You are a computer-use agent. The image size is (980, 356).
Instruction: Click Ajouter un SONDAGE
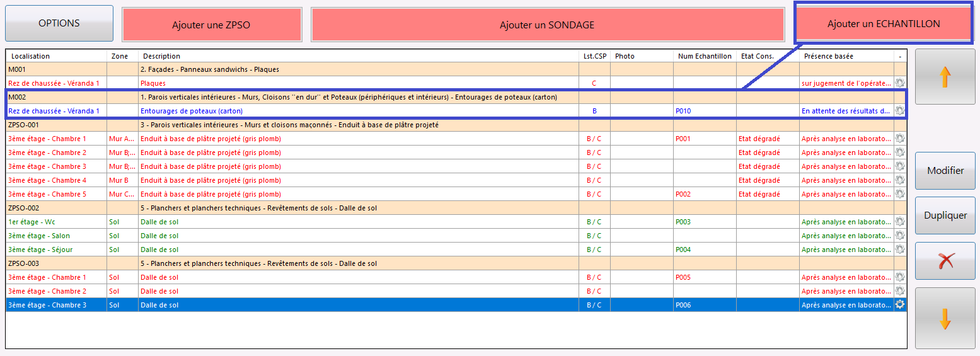pyautogui.click(x=547, y=25)
